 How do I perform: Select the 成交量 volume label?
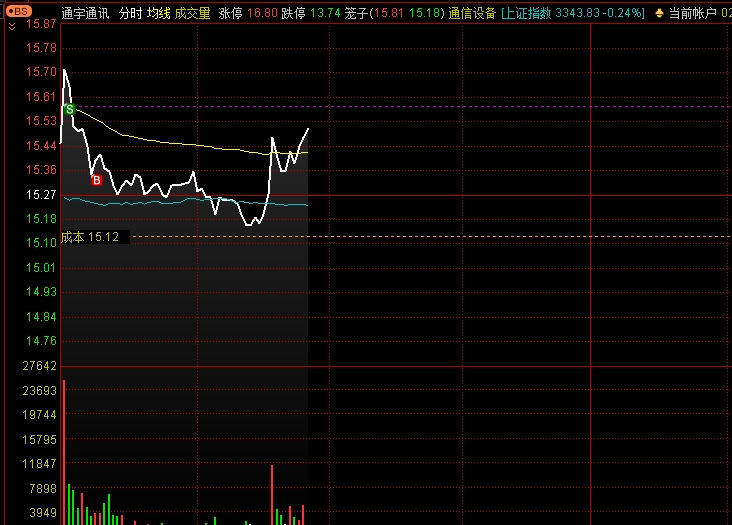click(x=192, y=13)
